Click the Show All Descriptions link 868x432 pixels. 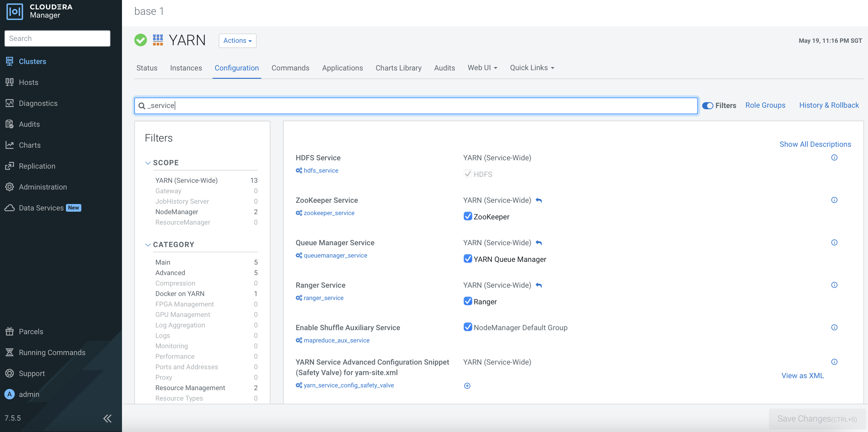[815, 144]
